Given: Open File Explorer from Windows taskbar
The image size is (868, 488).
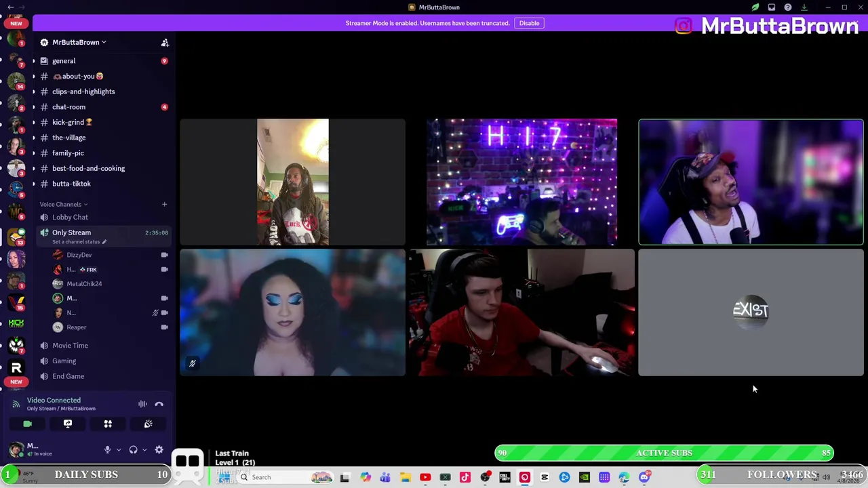Looking at the screenshot, I should 405,477.
